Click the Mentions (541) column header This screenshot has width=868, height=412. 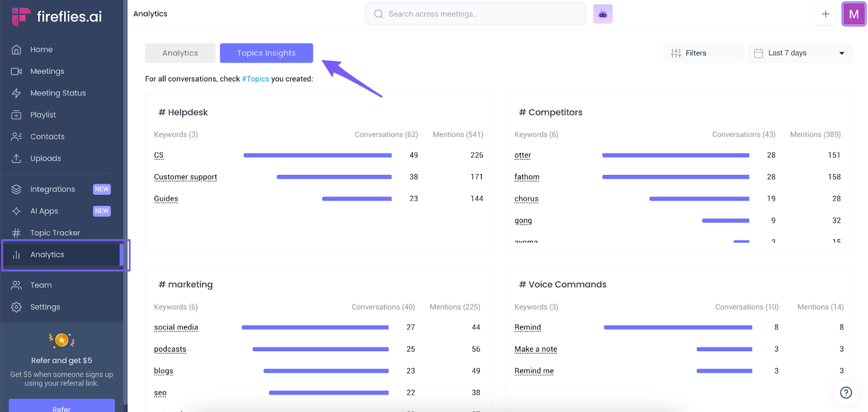coord(458,135)
